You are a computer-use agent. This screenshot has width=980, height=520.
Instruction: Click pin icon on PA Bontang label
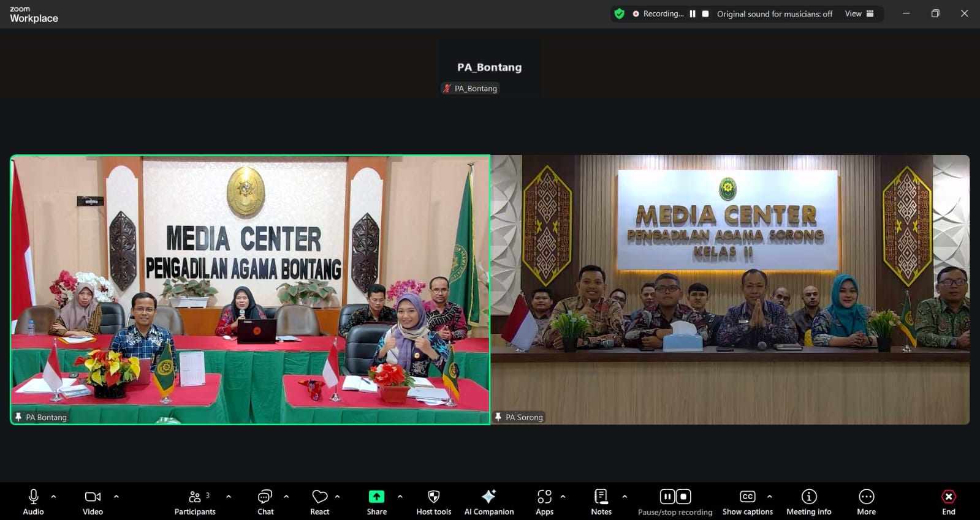click(x=18, y=417)
